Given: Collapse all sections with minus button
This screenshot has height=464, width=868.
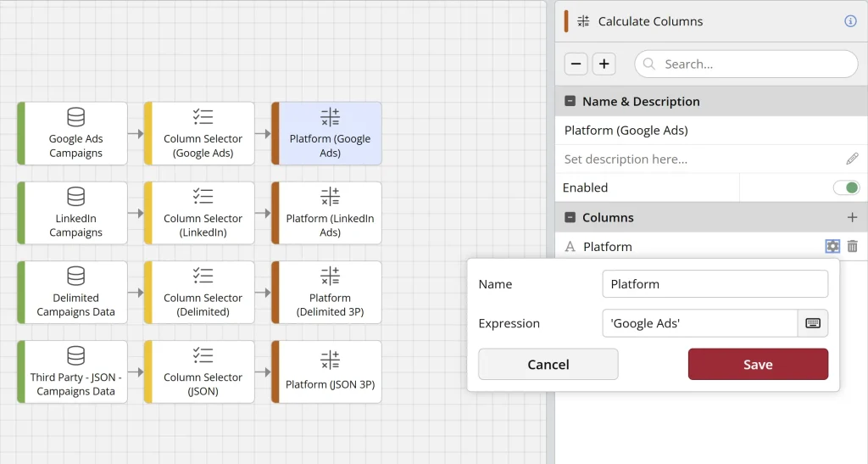Looking at the screenshot, I should pos(576,64).
